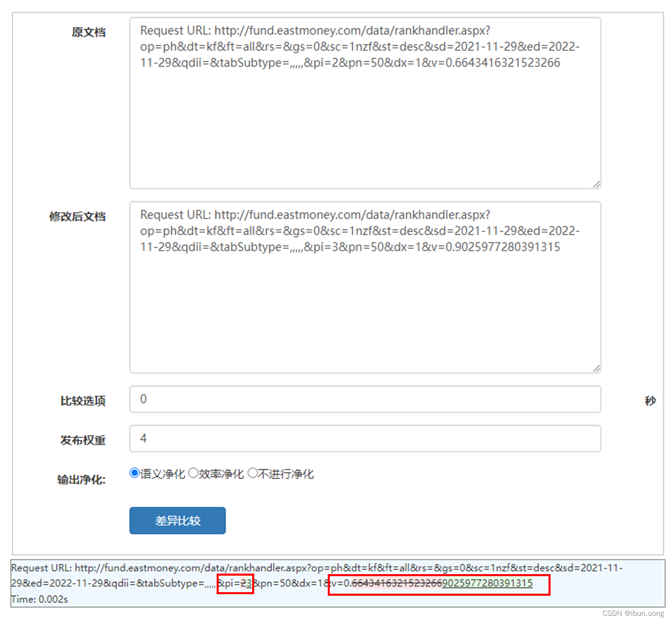Click the 输出净化 label

tap(81, 480)
